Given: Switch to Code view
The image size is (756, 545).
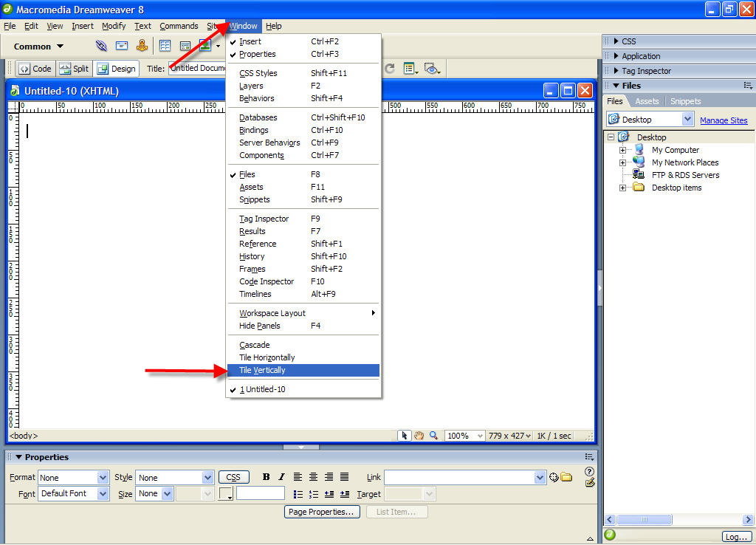Looking at the screenshot, I should [35, 69].
